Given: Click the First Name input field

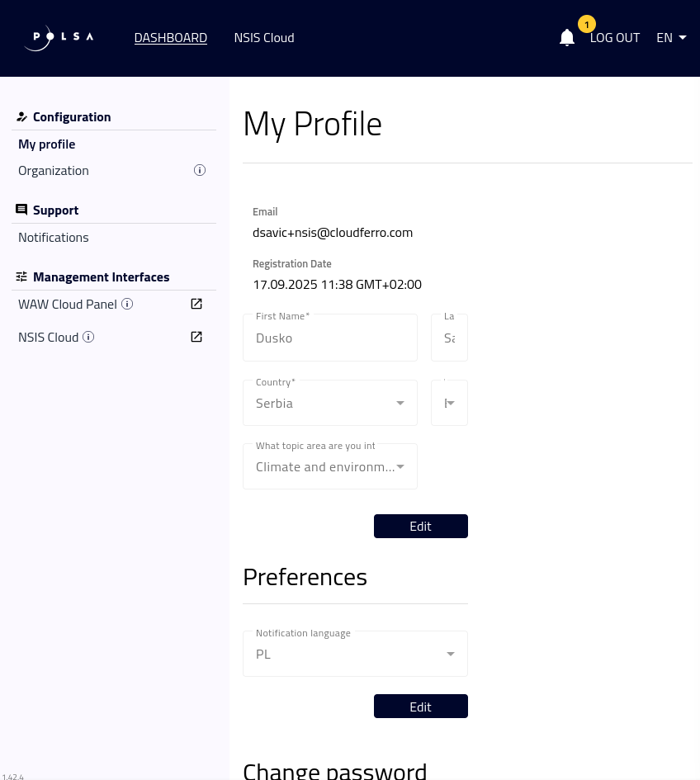Looking at the screenshot, I should click(x=330, y=338).
